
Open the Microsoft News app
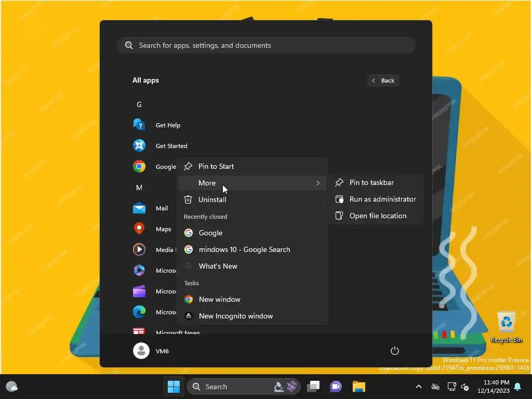[139, 331]
